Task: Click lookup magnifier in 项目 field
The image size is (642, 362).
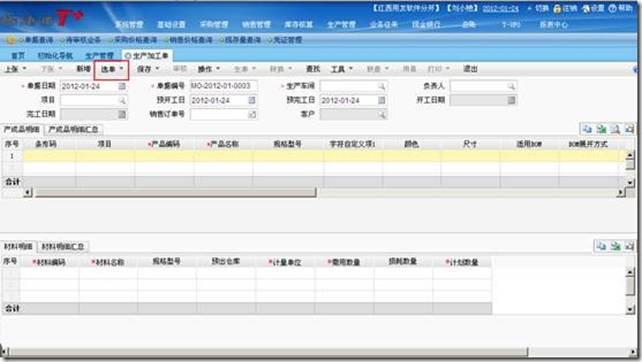Action: [122, 100]
